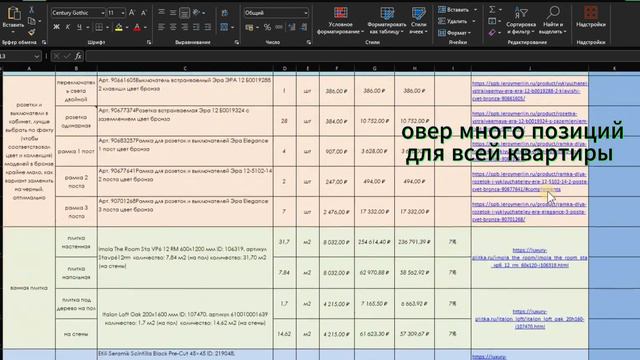Decrease font size with small A icon

coord(144,13)
